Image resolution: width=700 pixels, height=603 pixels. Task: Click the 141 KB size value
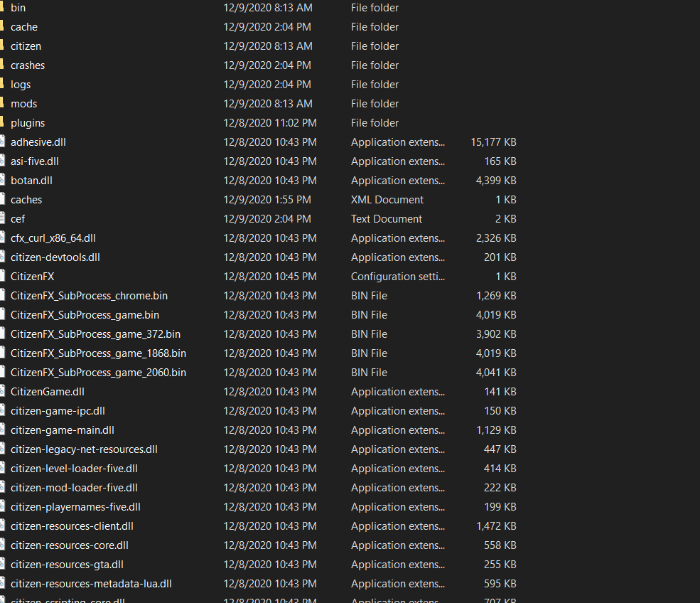(500, 392)
